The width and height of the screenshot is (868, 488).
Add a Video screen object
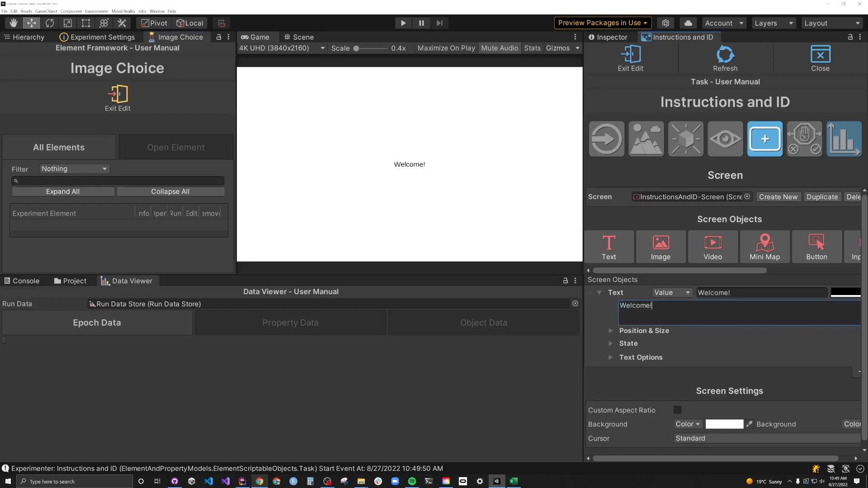click(x=712, y=247)
